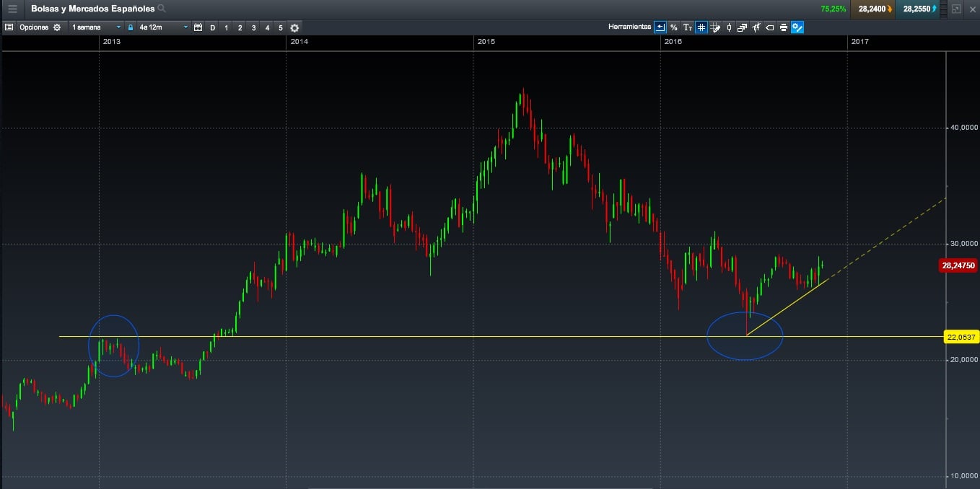Viewport: 980px width, 489px height.
Task: Open the hamburger menu at top left
Action: [x=12, y=9]
